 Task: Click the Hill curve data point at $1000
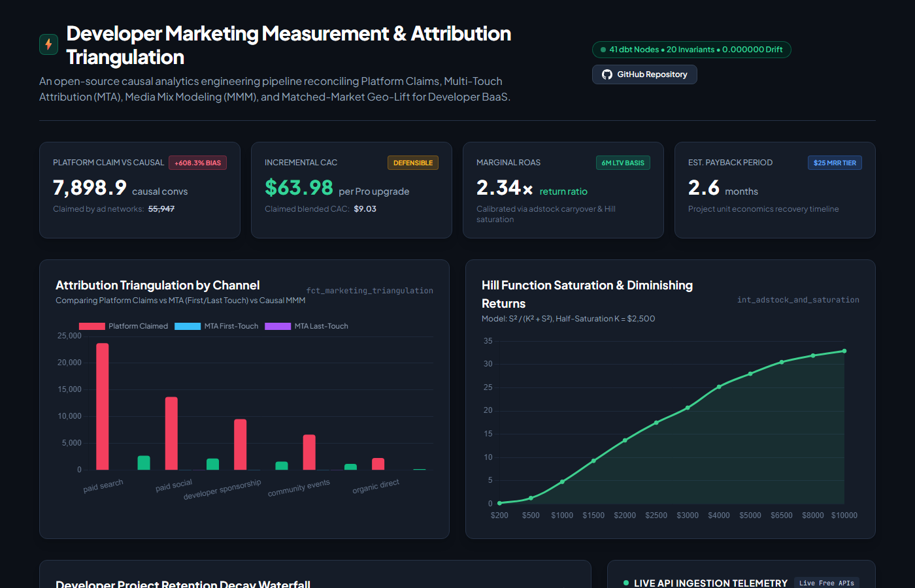[562, 482]
